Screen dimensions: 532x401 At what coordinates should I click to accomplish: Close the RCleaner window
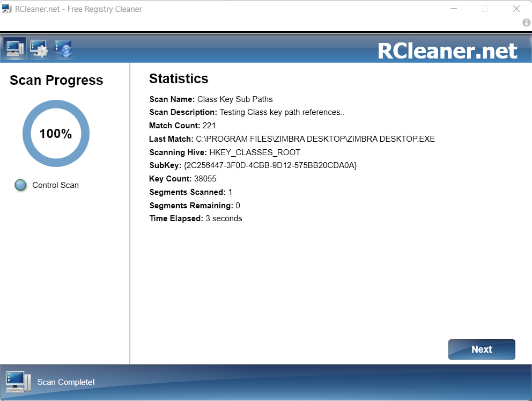point(516,9)
